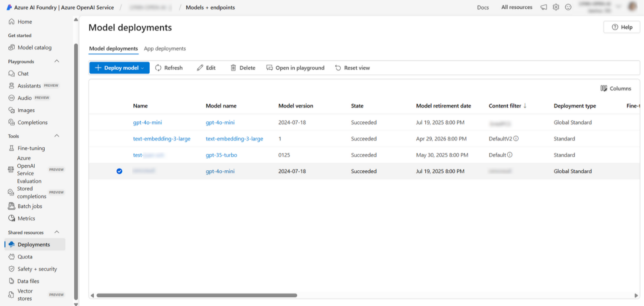Click the feedback smiley icon

[x=568, y=7]
